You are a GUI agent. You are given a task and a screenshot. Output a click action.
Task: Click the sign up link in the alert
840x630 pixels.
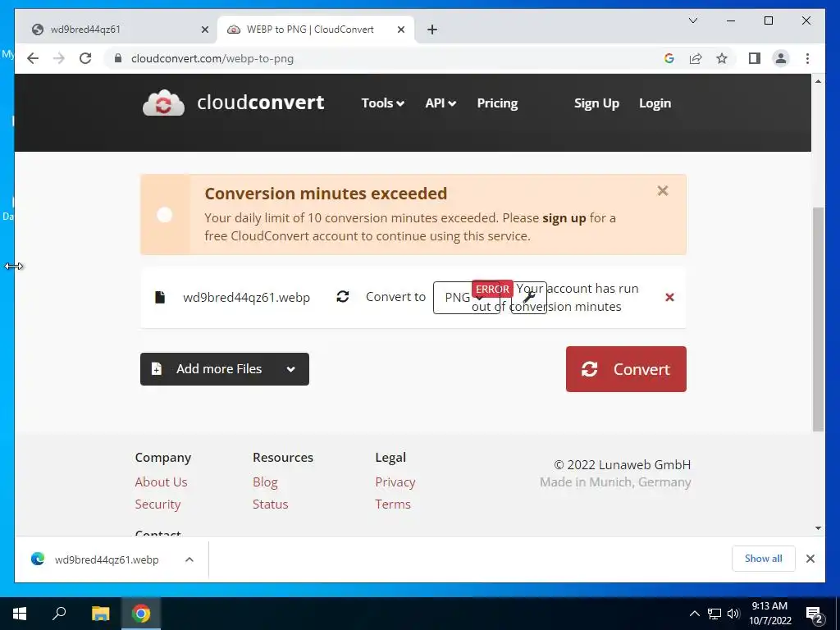pos(564,218)
